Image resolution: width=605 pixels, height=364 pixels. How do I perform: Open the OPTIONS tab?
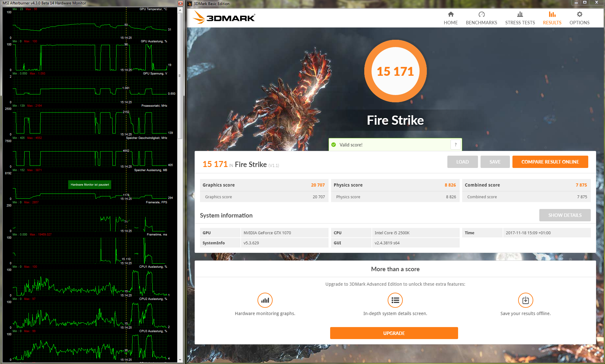579,18
